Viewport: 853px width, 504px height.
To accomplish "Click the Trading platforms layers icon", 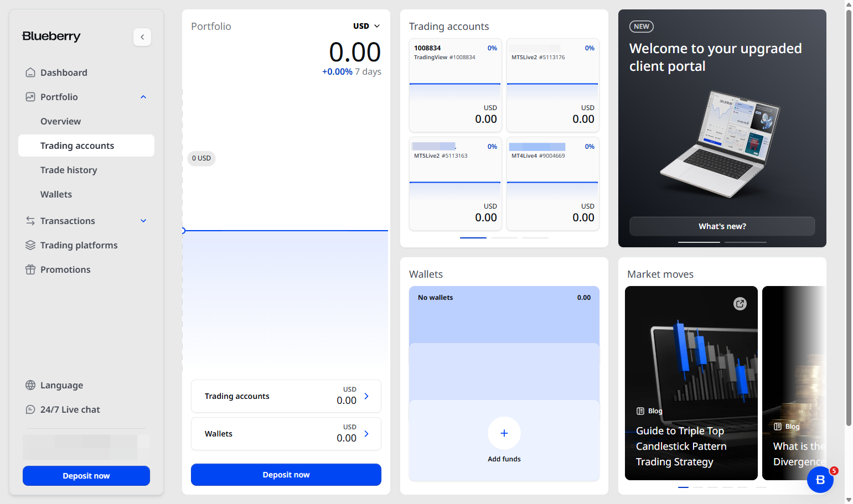I will (x=30, y=245).
